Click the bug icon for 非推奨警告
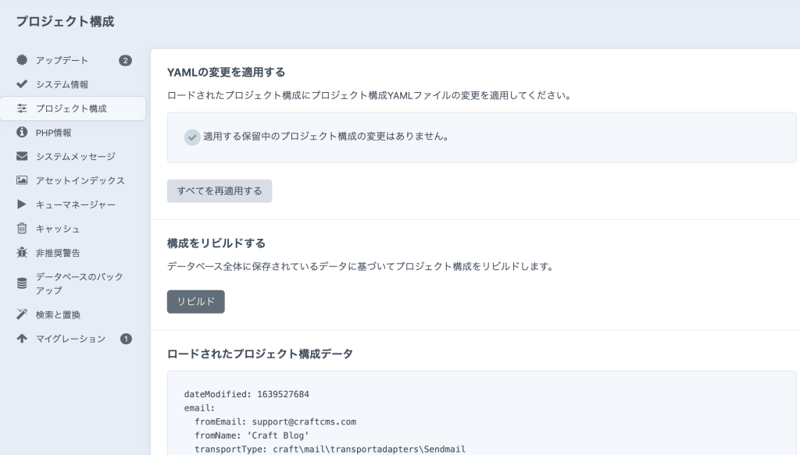 [22, 253]
